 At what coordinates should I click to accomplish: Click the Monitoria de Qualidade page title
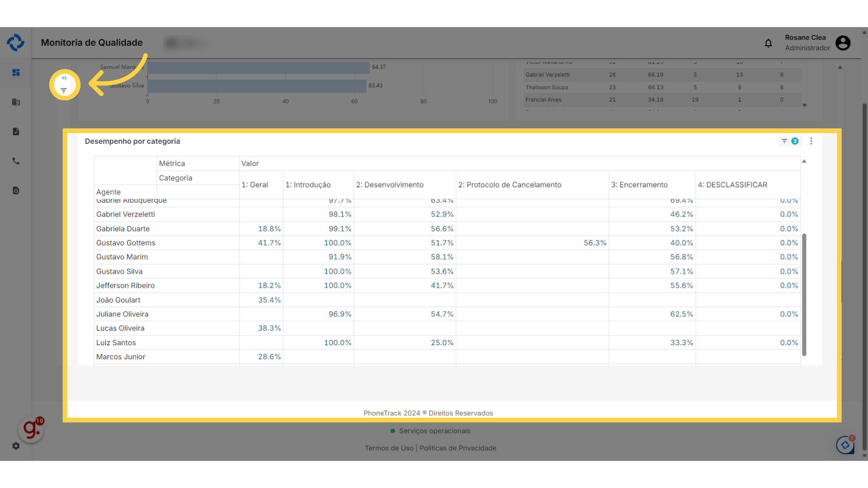tap(92, 42)
